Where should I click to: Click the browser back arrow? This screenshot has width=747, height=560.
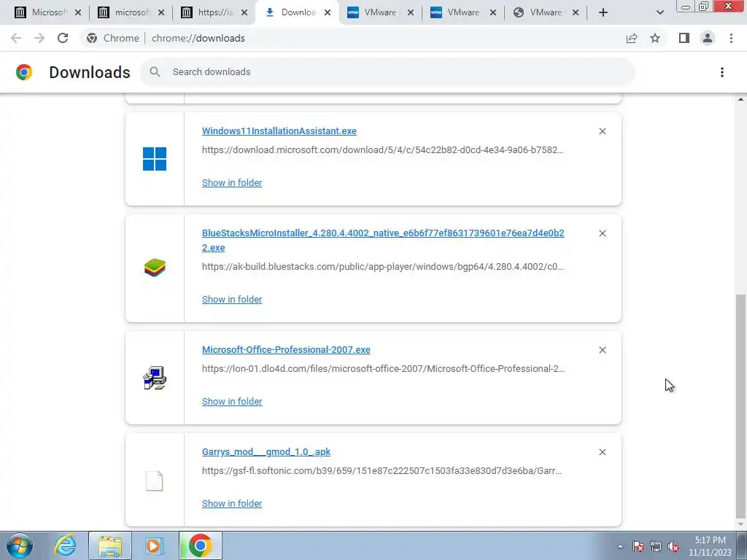(x=16, y=38)
